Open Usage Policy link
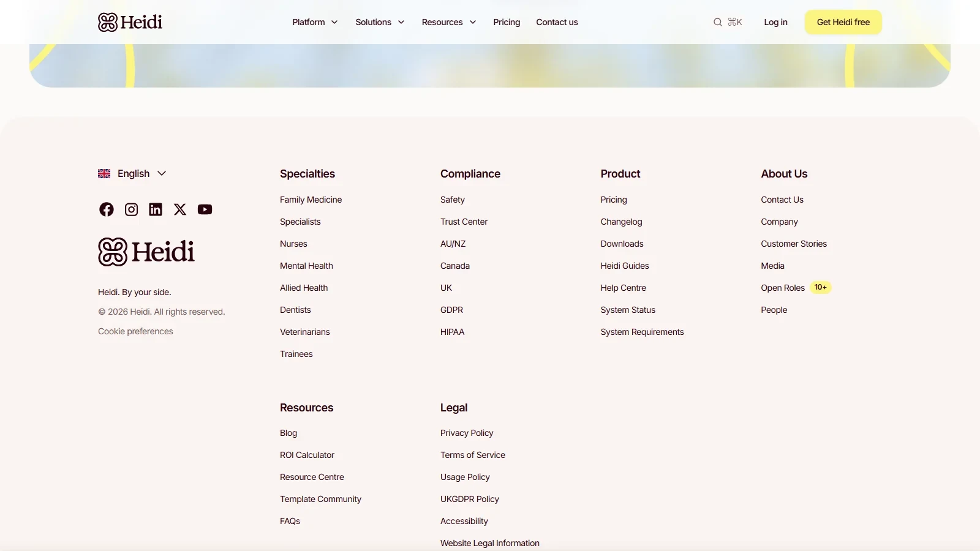The width and height of the screenshot is (980, 551). pos(465,477)
